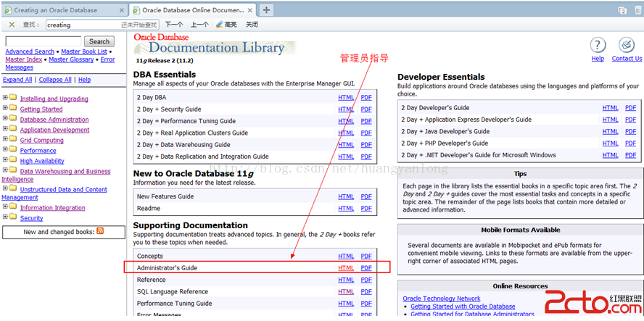Image resolution: width=644 pixels, height=321 pixels.
Task: Click the Search button
Action: click(x=99, y=41)
